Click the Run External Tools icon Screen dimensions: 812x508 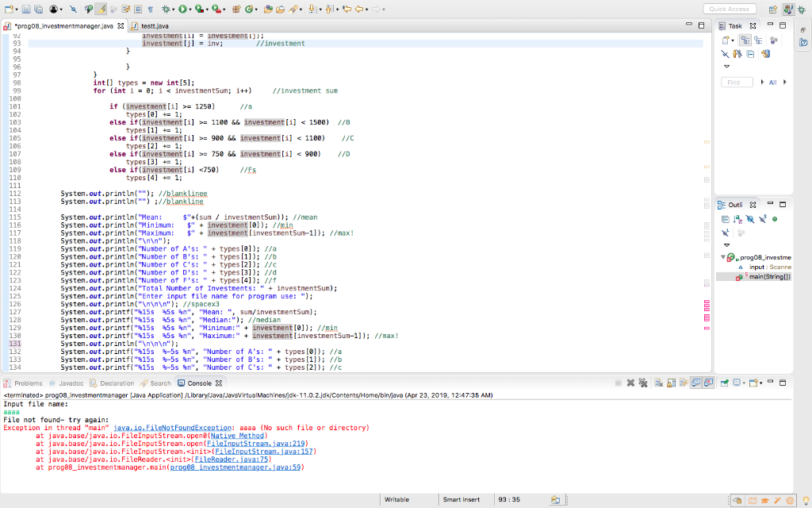216,10
